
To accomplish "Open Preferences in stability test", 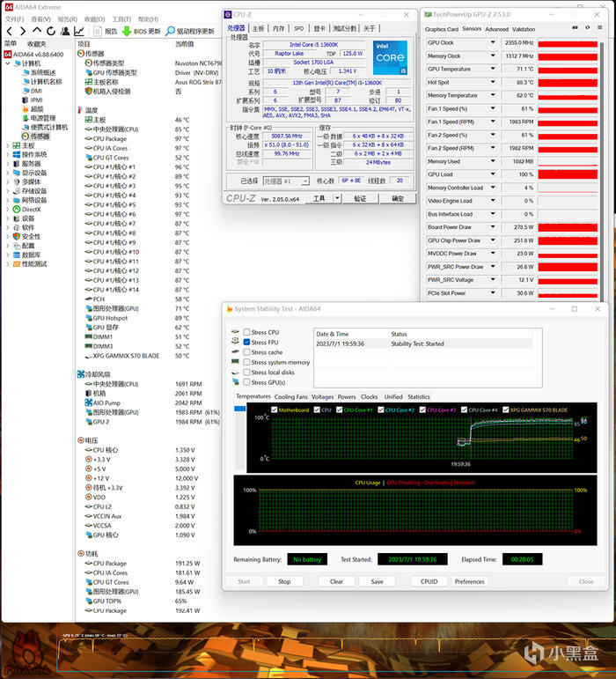I will 469,581.
